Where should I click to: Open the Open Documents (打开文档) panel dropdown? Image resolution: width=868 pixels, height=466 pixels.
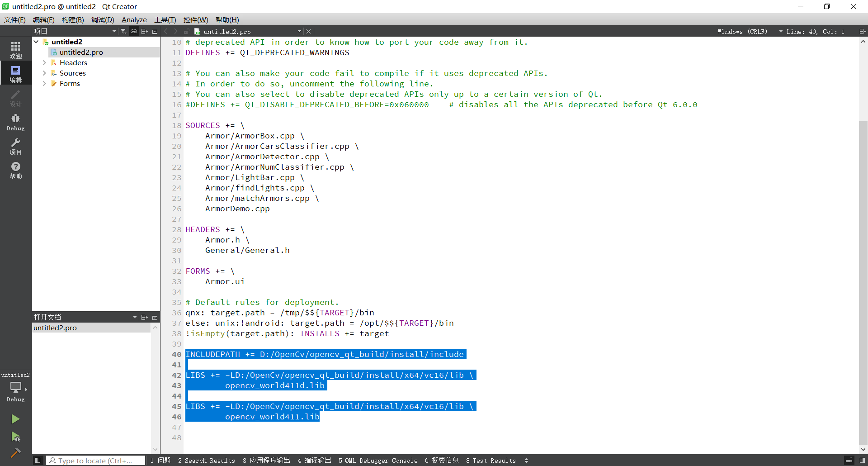pyautogui.click(x=85, y=317)
